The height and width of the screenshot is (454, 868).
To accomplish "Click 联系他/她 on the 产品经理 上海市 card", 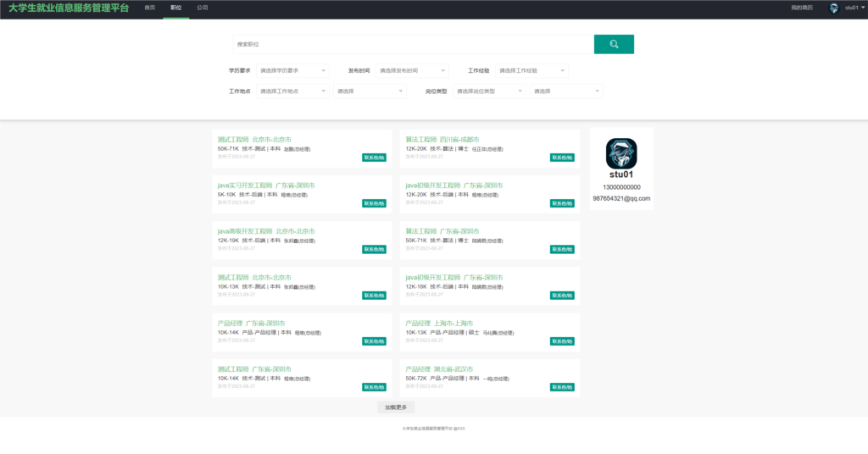I will pyautogui.click(x=562, y=341).
